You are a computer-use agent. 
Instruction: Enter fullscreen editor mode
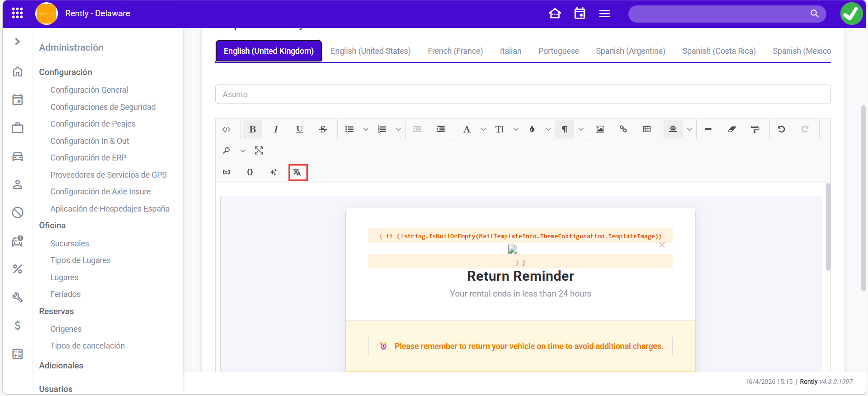259,151
